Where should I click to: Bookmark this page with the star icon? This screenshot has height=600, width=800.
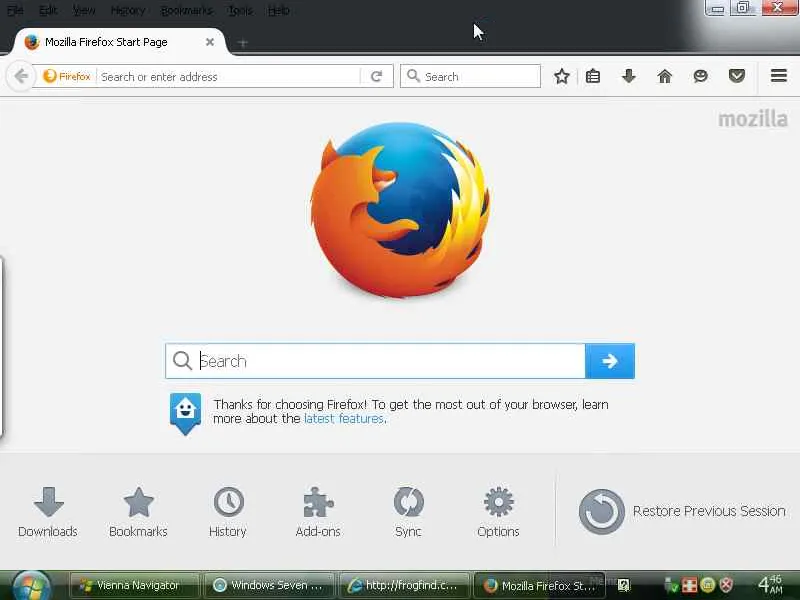(561, 77)
